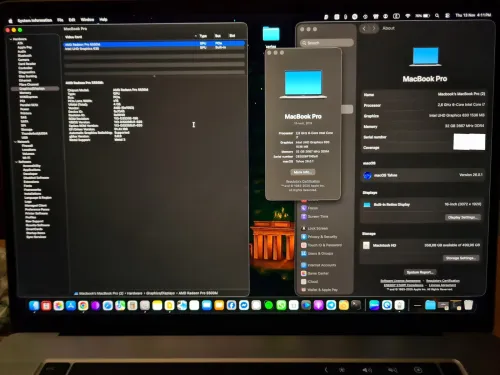Open Messenger from the dock
The width and height of the screenshot is (500, 375).
click(x=244, y=305)
